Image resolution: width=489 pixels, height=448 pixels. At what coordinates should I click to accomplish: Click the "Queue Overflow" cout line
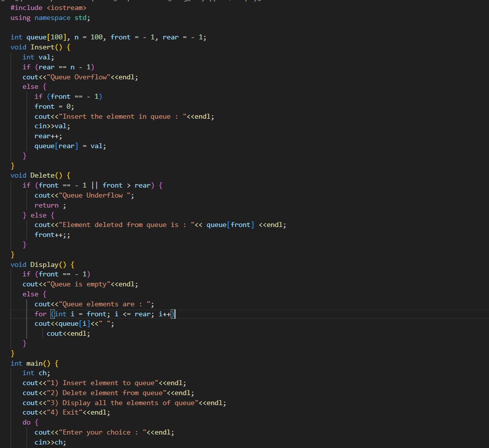[80, 77]
